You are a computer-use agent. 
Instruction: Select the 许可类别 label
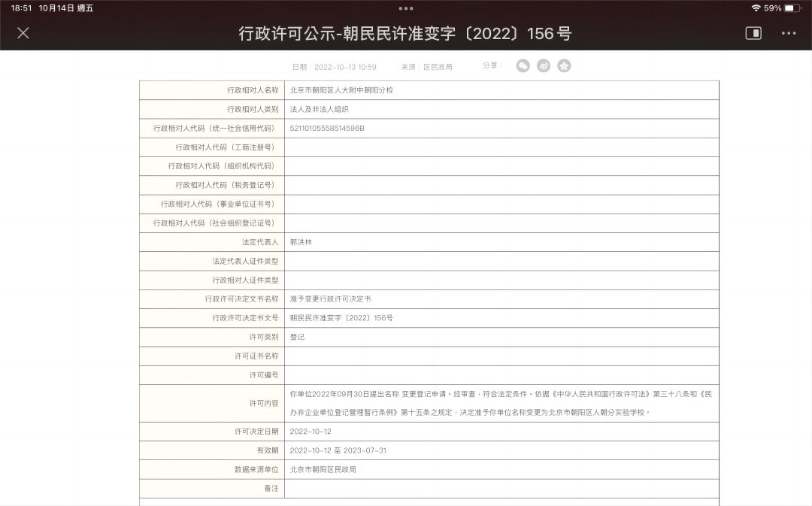pyautogui.click(x=264, y=337)
